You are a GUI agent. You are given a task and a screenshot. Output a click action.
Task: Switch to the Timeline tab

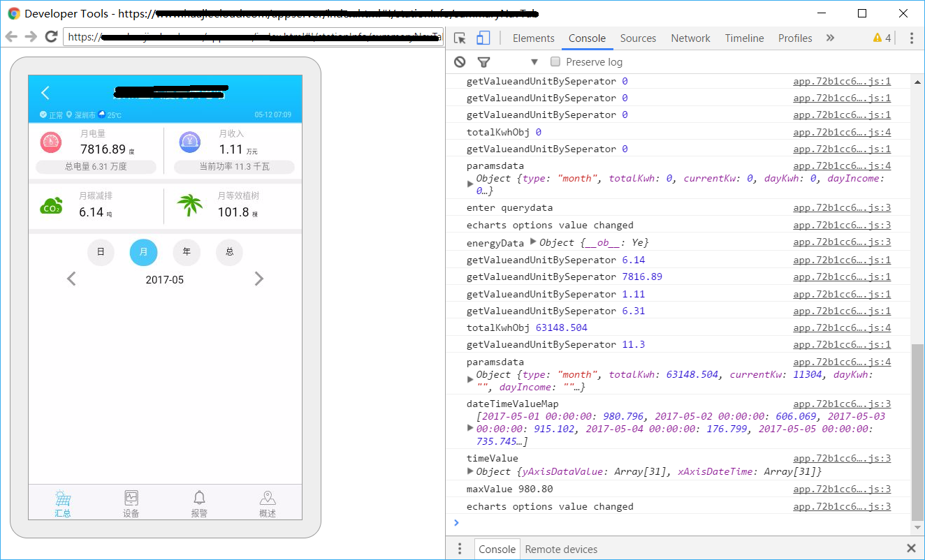(x=744, y=38)
